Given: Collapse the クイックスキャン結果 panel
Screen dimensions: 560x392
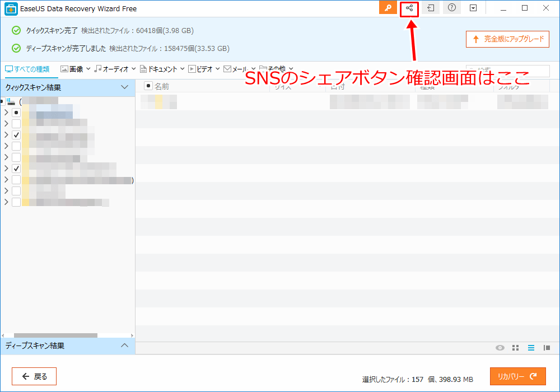Looking at the screenshot, I should [125, 87].
